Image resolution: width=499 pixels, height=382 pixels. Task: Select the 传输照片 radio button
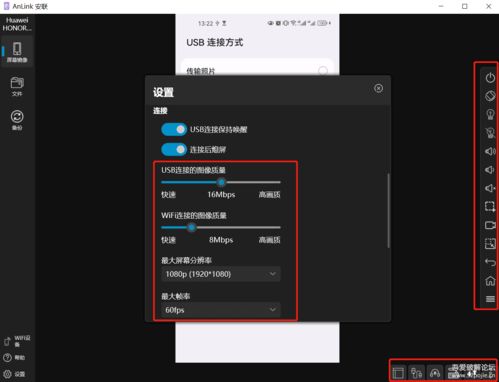323,71
